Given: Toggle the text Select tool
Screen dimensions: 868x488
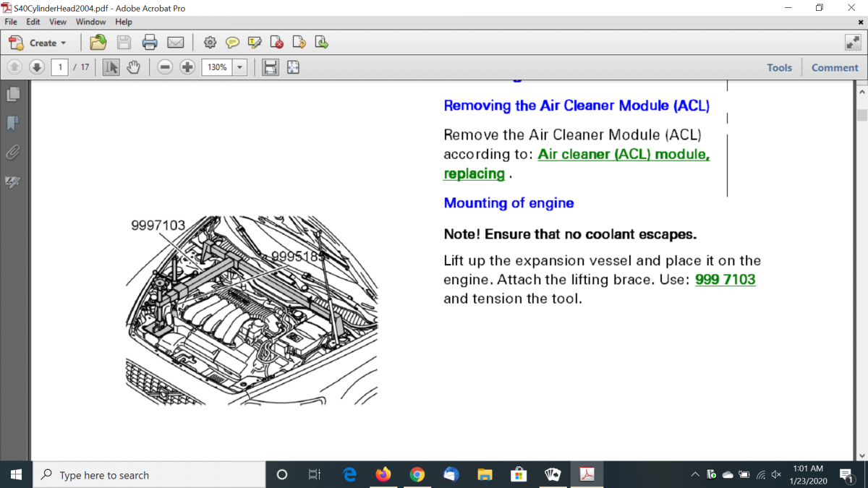Looking at the screenshot, I should [111, 67].
